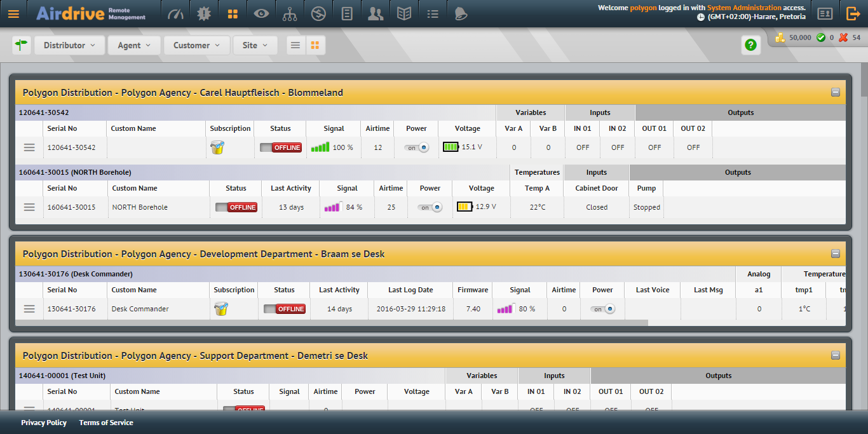Click the polygon username link
868x434 pixels.
[644, 8]
